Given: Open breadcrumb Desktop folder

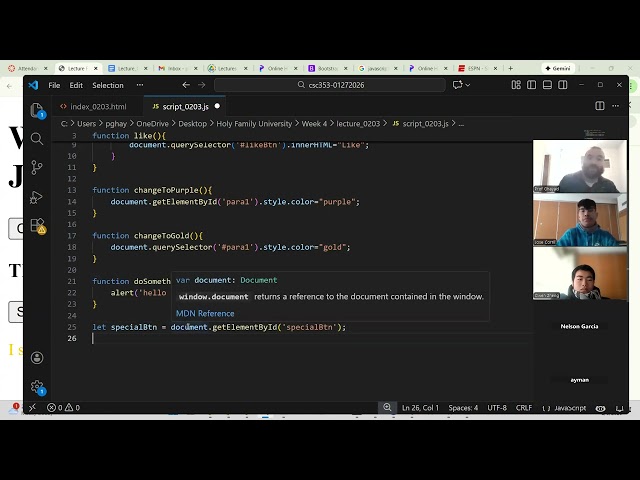Looking at the screenshot, I should pyautogui.click(x=192, y=124).
